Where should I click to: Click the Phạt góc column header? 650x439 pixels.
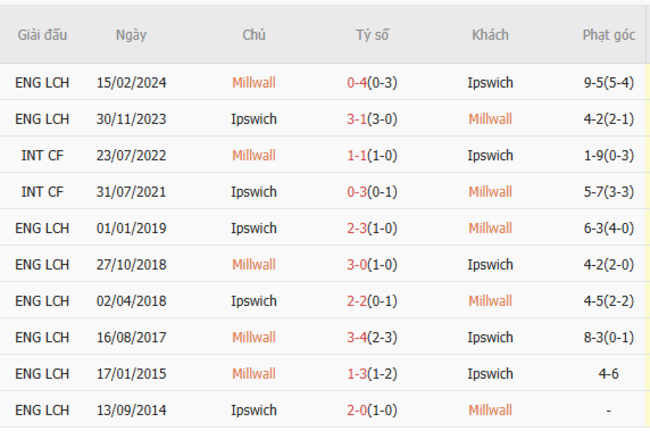[x=608, y=34]
